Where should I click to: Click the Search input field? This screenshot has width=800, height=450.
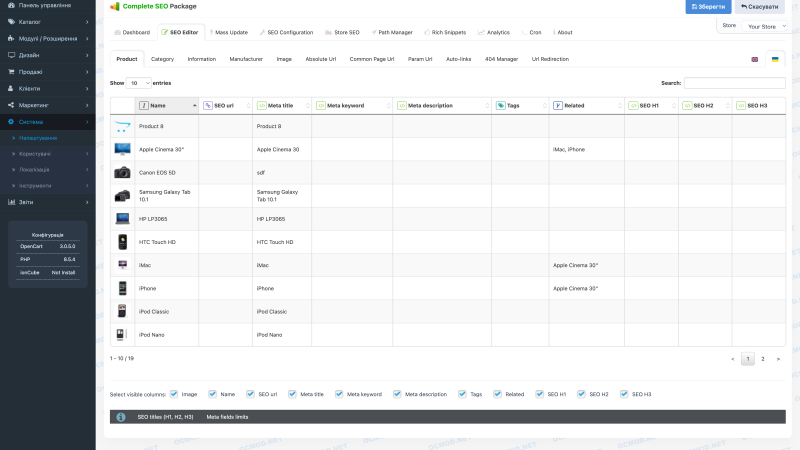click(x=735, y=83)
